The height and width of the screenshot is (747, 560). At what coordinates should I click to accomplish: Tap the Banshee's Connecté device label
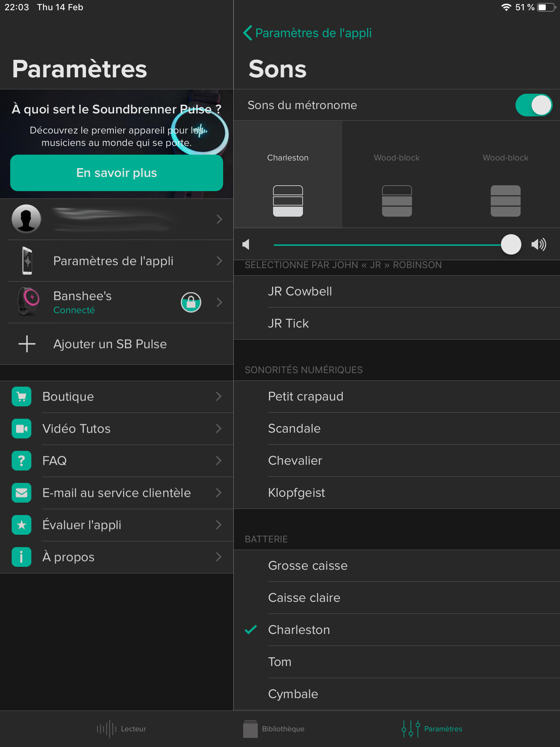click(82, 302)
